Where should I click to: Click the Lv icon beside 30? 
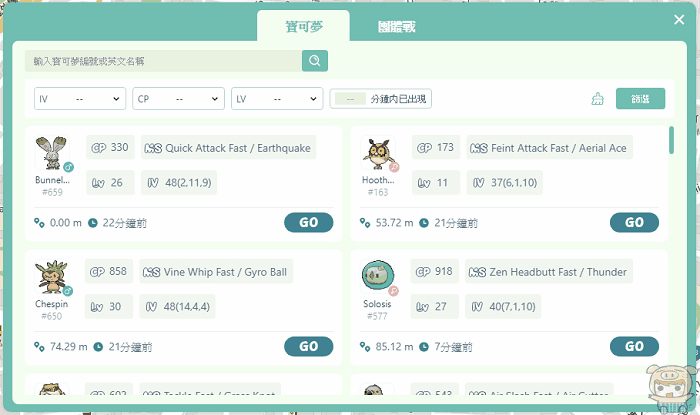click(x=97, y=307)
